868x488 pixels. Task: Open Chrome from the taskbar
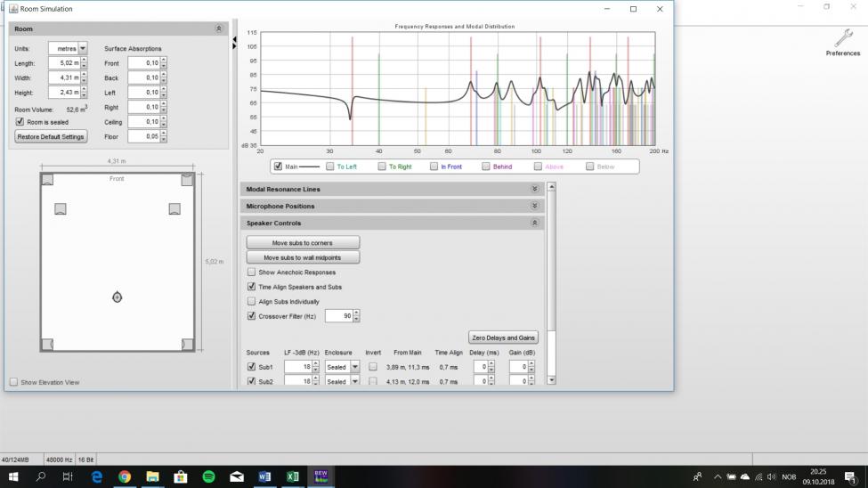click(x=125, y=476)
